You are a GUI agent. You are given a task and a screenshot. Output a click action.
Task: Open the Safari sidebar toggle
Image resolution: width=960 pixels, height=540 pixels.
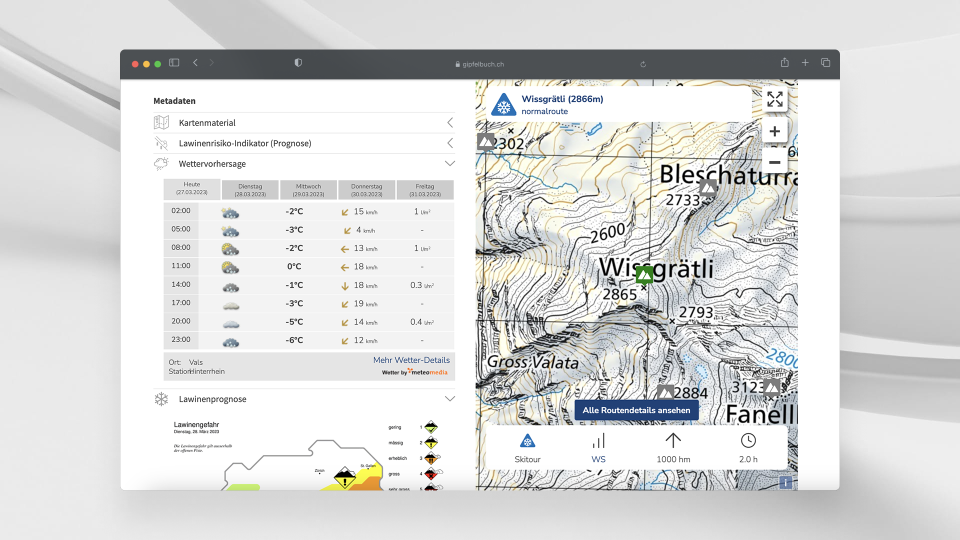coord(174,63)
